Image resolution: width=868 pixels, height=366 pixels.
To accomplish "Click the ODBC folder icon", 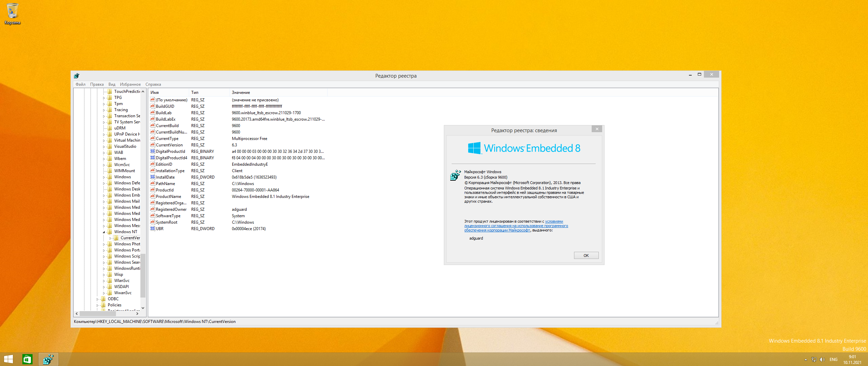I will click(103, 299).
